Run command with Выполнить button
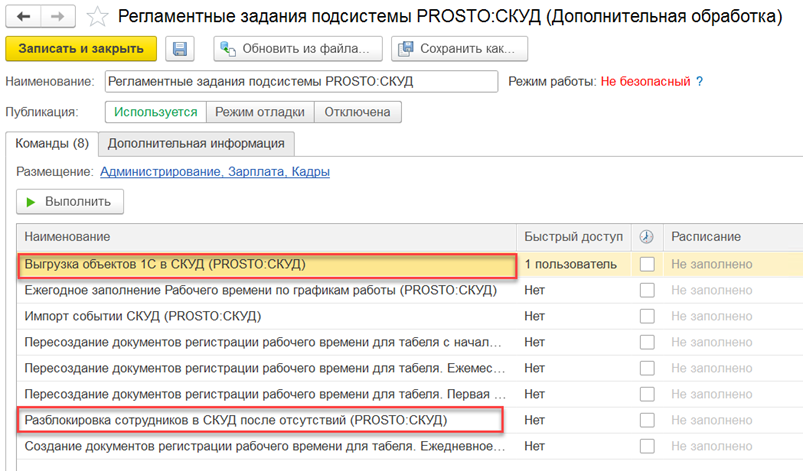 [x=70, y=202]
